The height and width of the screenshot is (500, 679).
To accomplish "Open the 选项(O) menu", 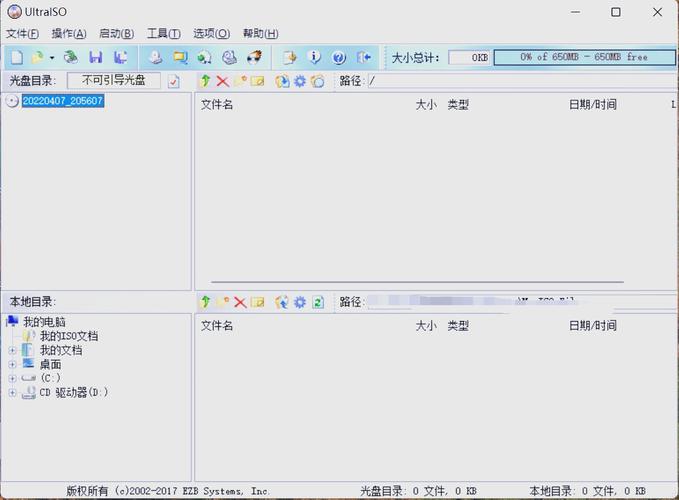I will 211,33.
